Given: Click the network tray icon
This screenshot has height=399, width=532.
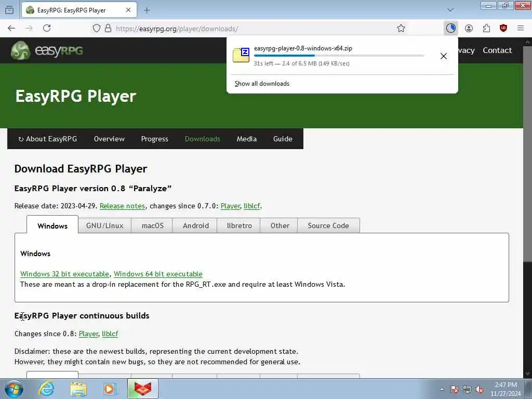Looking at the screenshot, I should point(467,390).
